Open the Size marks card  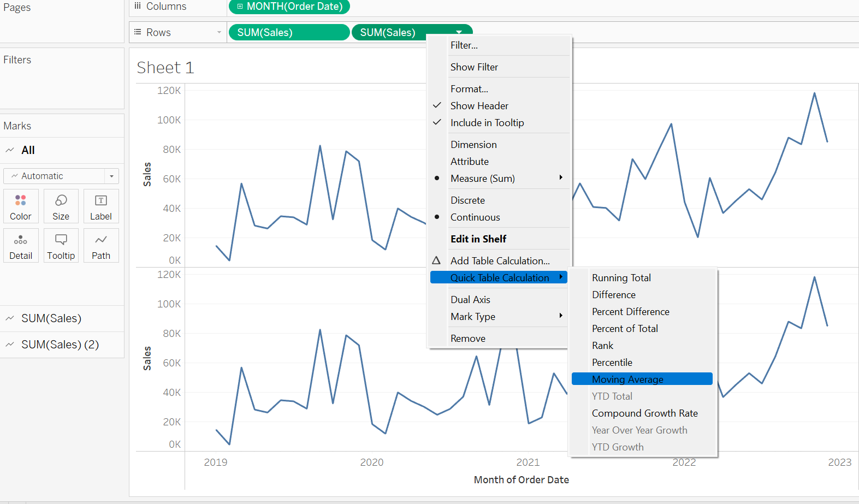click(61, 206)
